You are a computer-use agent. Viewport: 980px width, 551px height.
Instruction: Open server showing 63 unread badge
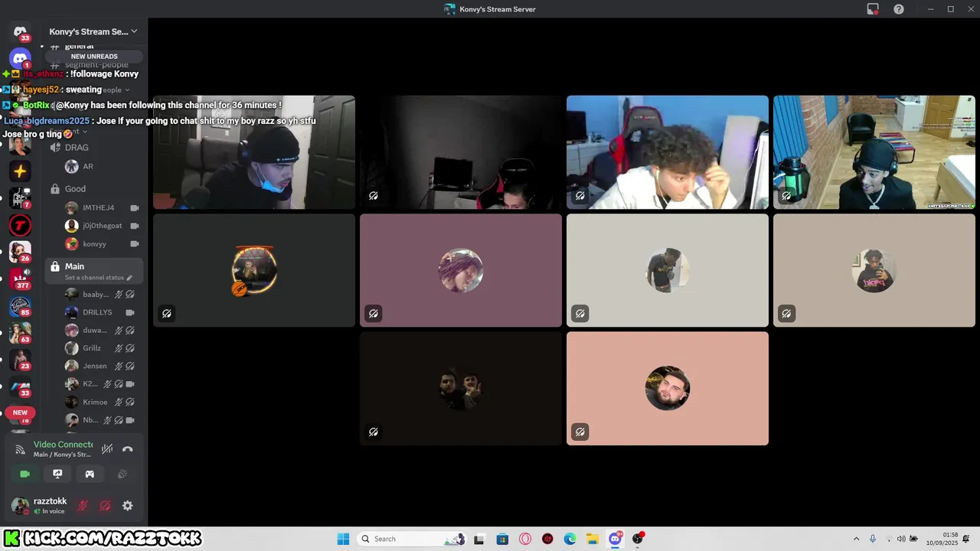21,333
